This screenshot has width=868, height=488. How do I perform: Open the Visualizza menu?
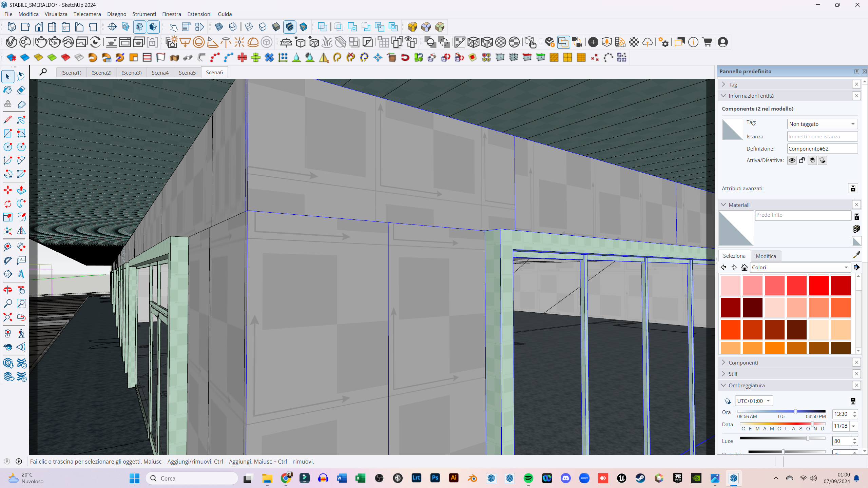[56, 14]
